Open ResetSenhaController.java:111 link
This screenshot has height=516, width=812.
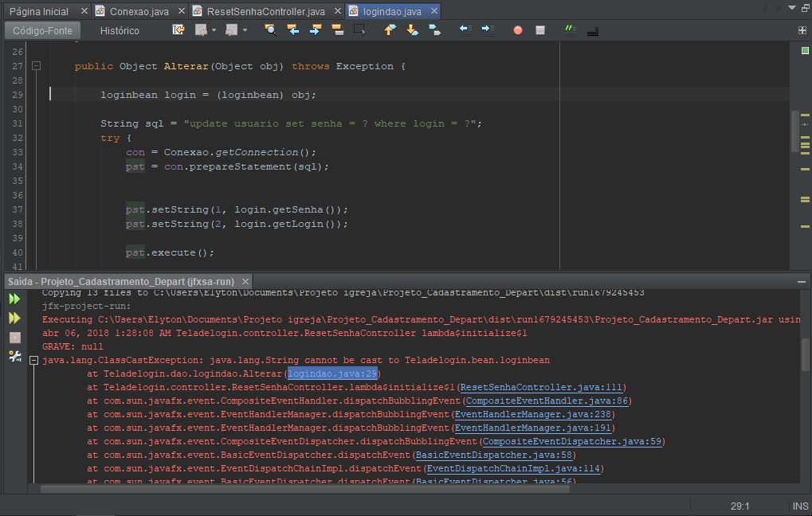tap(541, 387)
